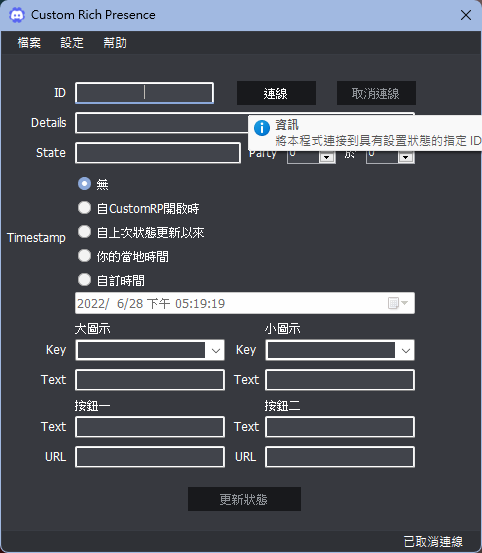Click the 連線 connect button
Screen dimensions: 482x553
(276, 93)
